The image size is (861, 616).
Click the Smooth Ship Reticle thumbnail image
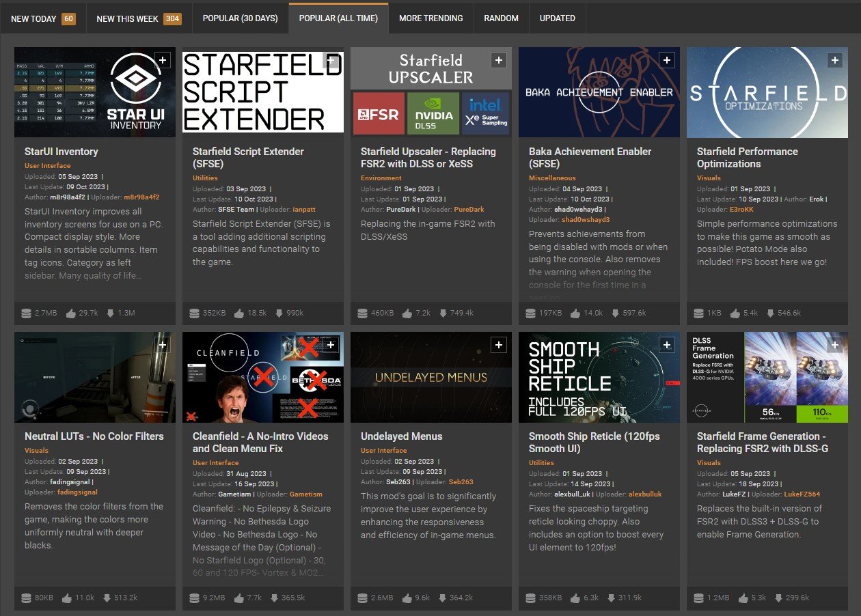point(599,377)
